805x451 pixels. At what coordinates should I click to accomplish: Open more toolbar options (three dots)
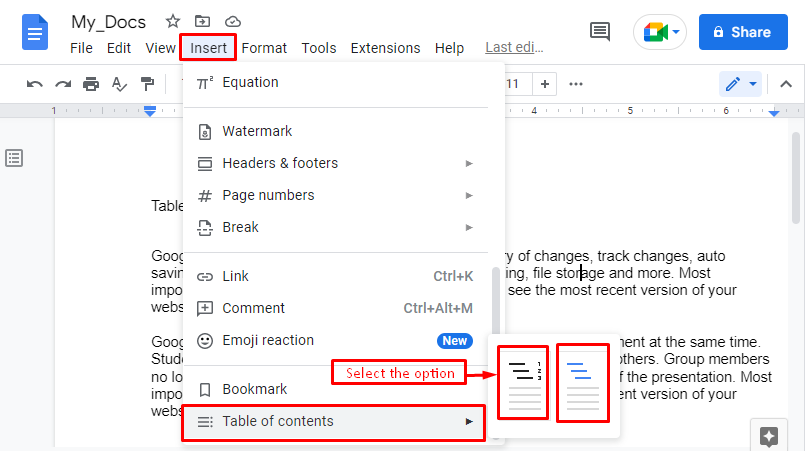(576, 84)
